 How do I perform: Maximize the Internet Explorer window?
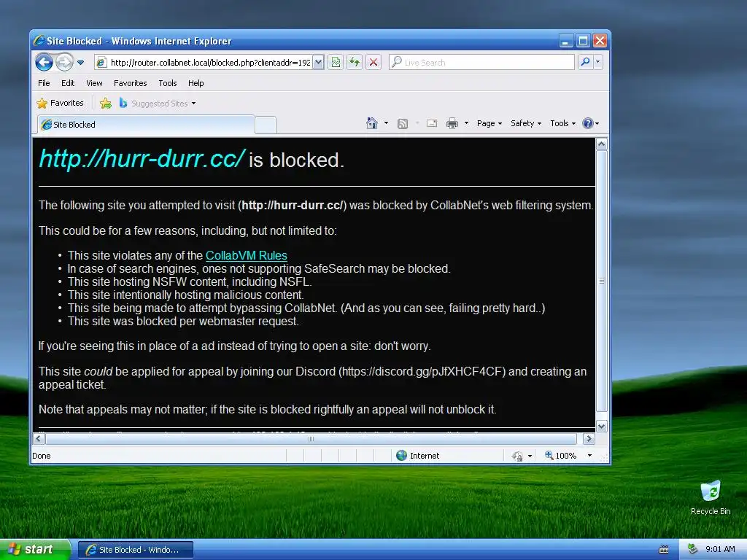[x=583, y=41]
